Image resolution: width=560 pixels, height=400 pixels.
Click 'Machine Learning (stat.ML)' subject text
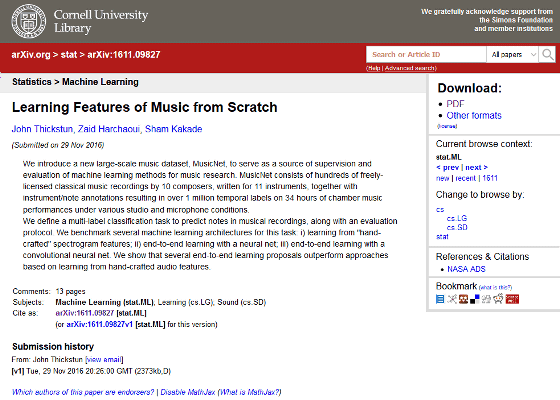point(105,302)
